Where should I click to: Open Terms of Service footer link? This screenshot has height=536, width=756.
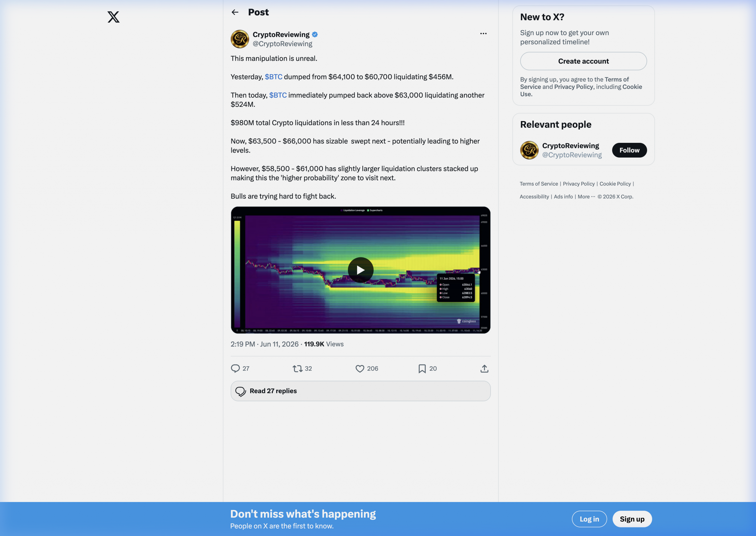(538, 184)
